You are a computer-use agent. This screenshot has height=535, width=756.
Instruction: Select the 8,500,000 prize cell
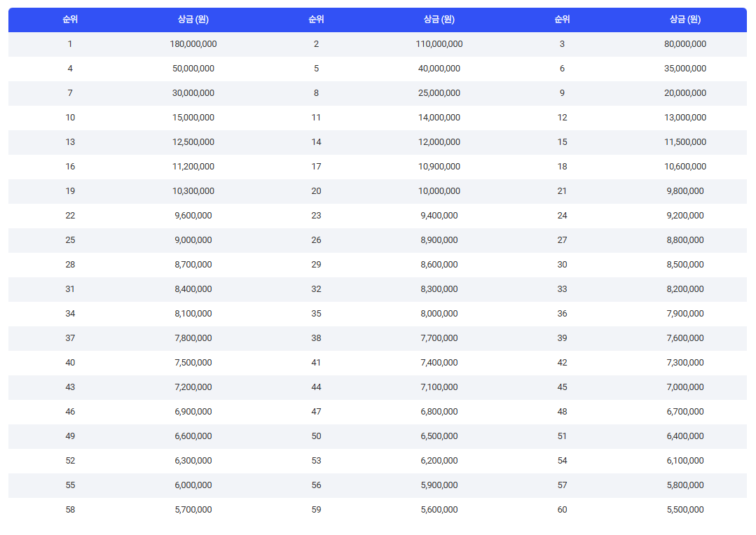[x=685, y=265]
